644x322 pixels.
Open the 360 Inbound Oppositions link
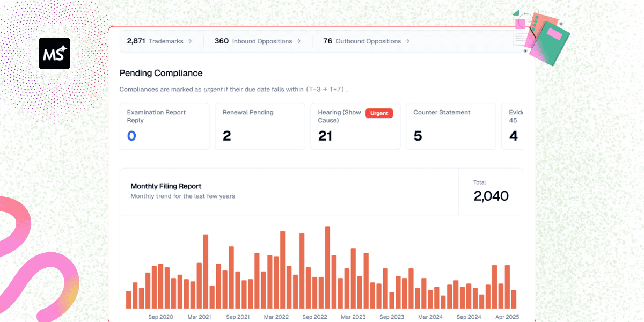[x=258, y=41]
